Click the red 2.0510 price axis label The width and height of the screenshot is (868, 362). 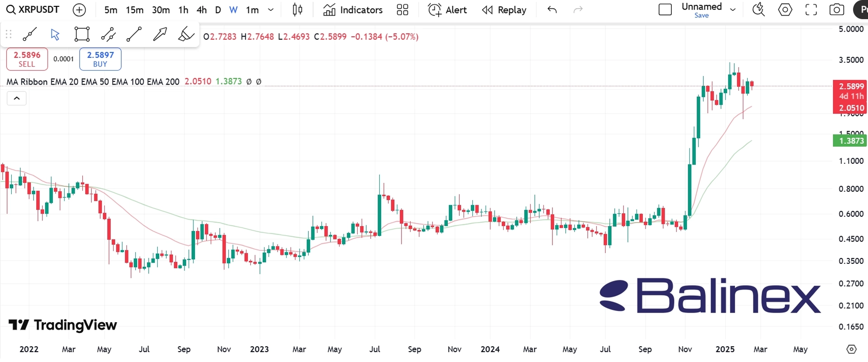851,108
